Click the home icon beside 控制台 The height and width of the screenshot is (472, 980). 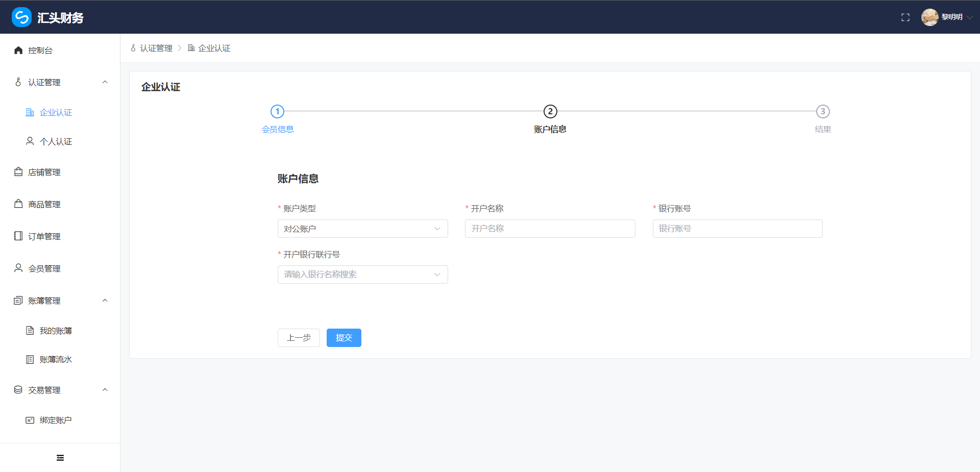(18, 50)
